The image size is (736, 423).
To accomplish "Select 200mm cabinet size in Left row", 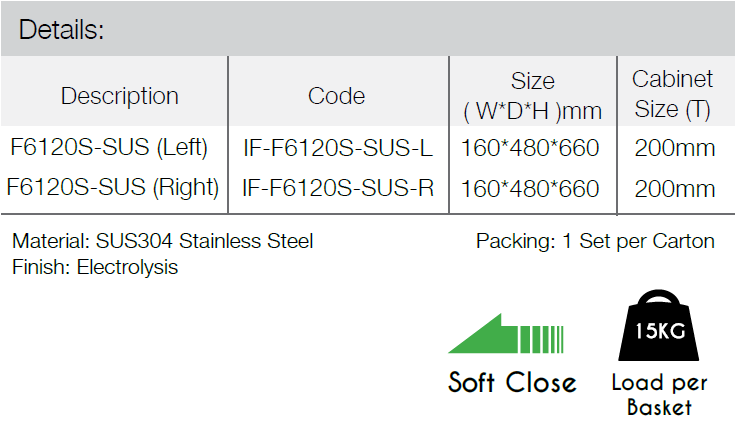I will coord(675,148).
